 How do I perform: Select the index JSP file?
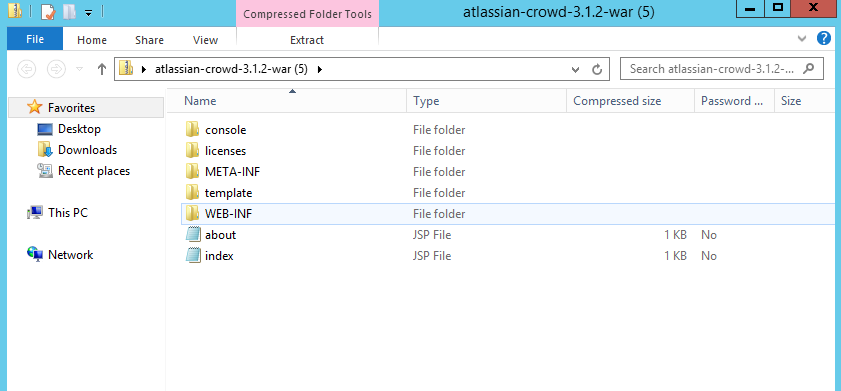pos(219,256)
